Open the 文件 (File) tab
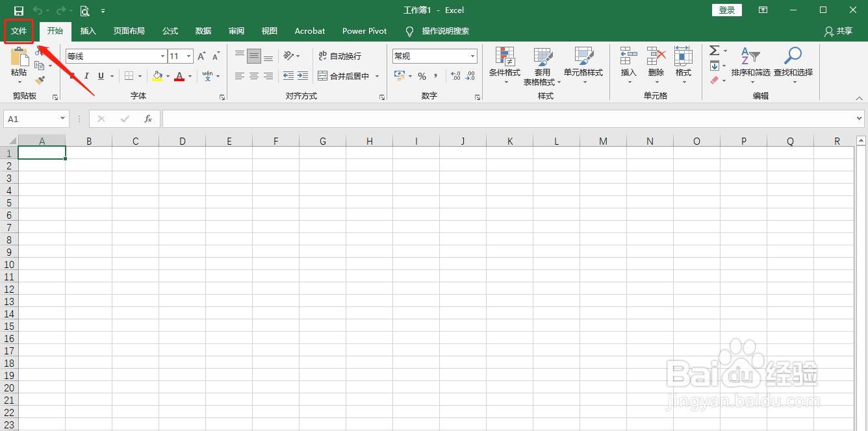Viewport: 868px width, 431px height. [19, 31]
